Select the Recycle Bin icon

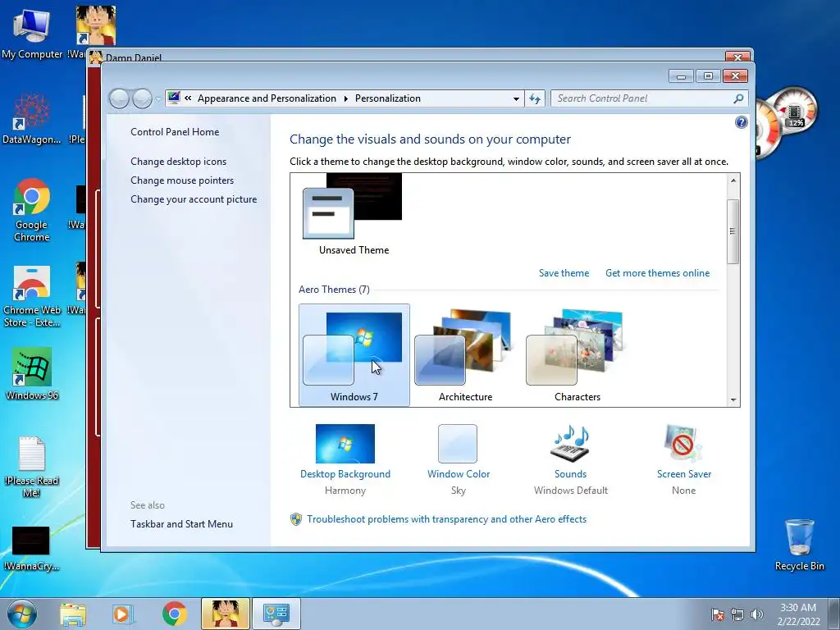tap(799, 545)
